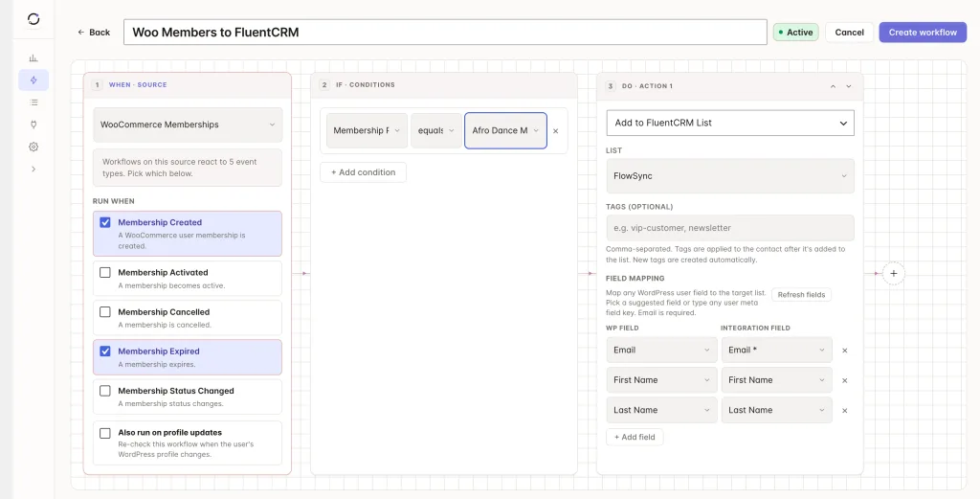Click the RUN WHEN label
Viewport: 980px width, 499px height.
[x=114, y=201]
